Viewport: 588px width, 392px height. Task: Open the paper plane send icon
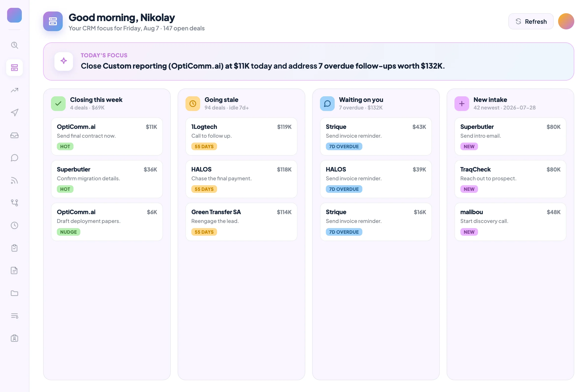14,113
